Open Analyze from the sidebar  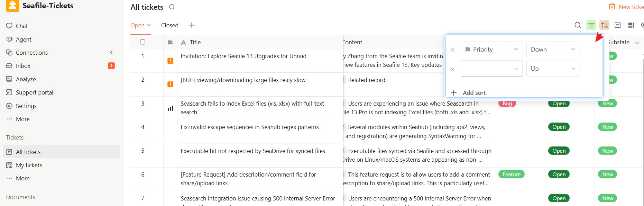click(x=26, y=79)
